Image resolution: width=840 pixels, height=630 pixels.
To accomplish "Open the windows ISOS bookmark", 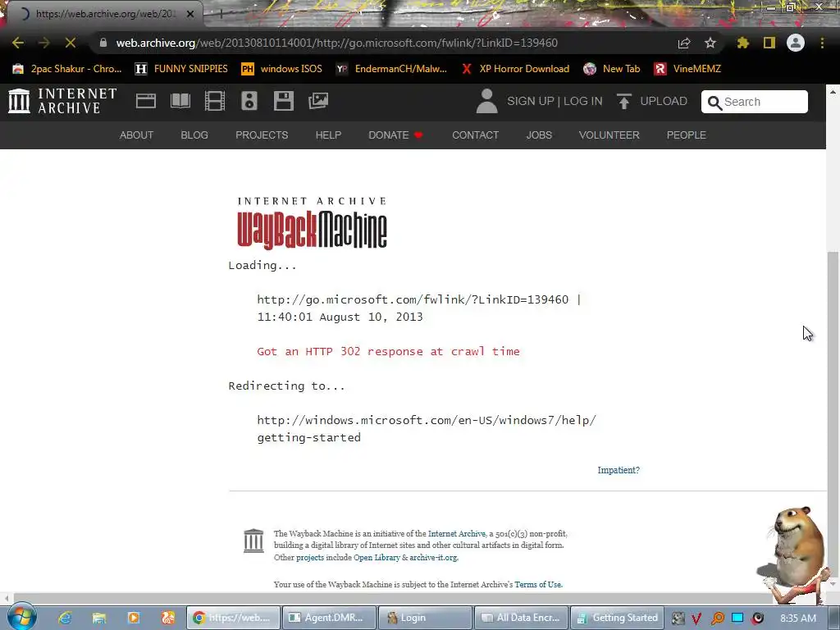I will click(282, 69).
